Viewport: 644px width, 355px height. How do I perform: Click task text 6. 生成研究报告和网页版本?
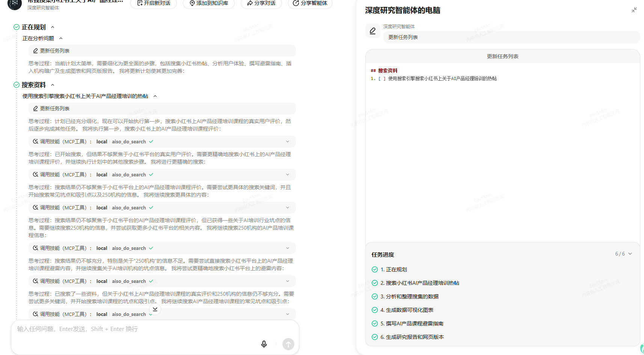tap(412, 337)
